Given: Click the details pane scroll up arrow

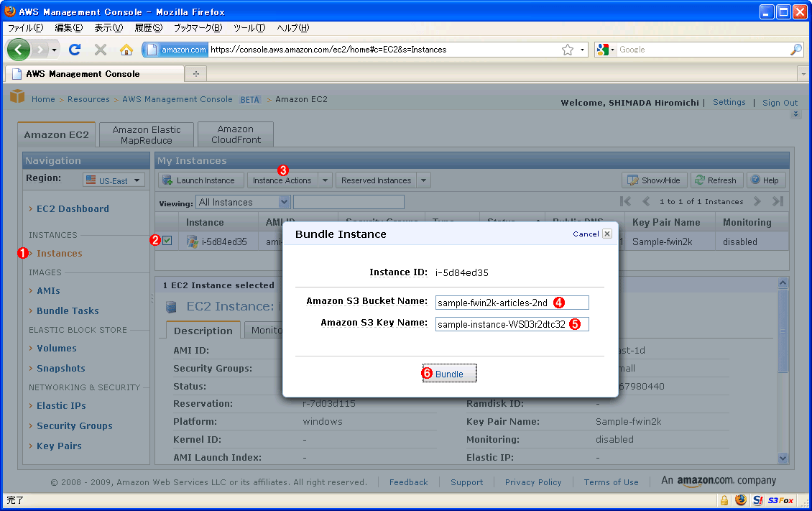Looking at the screenshot, I should [x=783, y=282].
